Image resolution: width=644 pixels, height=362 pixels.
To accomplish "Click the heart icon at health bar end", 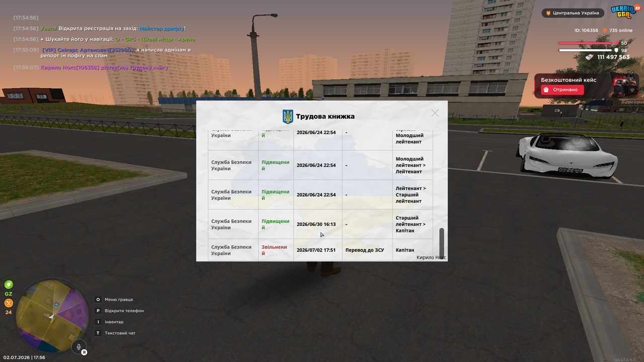I will (616, 43).
